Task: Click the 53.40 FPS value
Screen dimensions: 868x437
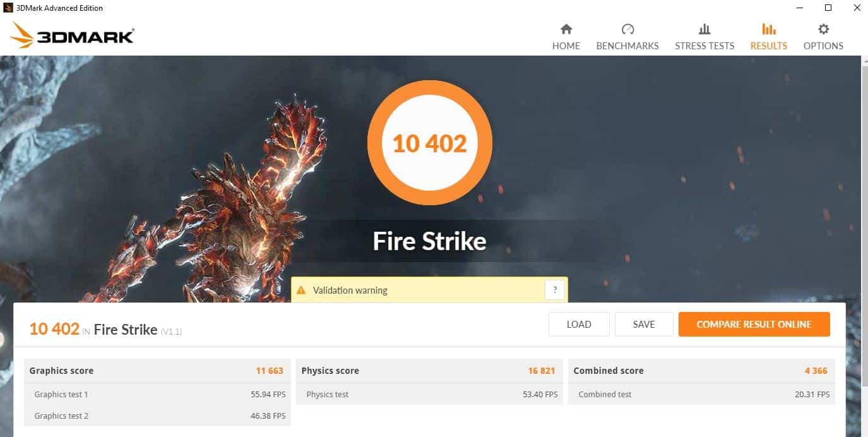Action: coord(540,394)
